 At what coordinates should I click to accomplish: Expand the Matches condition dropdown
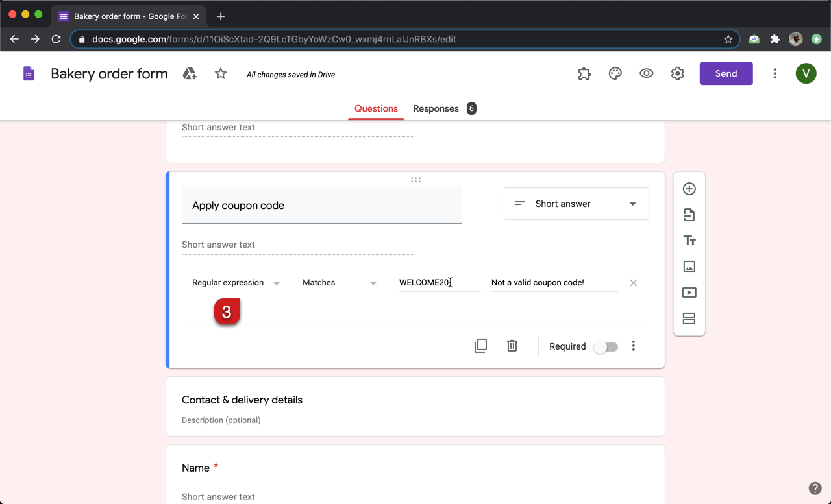point(340,283)
